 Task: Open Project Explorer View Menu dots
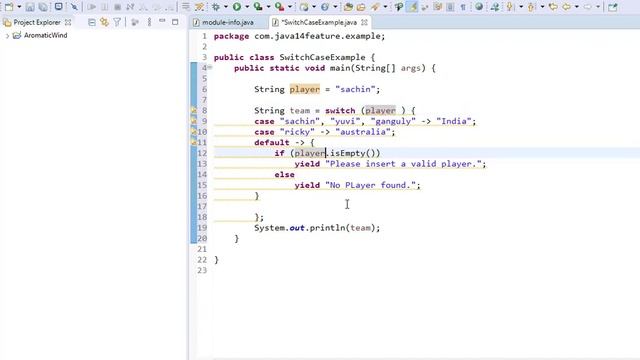pyautogui.click(x=149, y=22)
